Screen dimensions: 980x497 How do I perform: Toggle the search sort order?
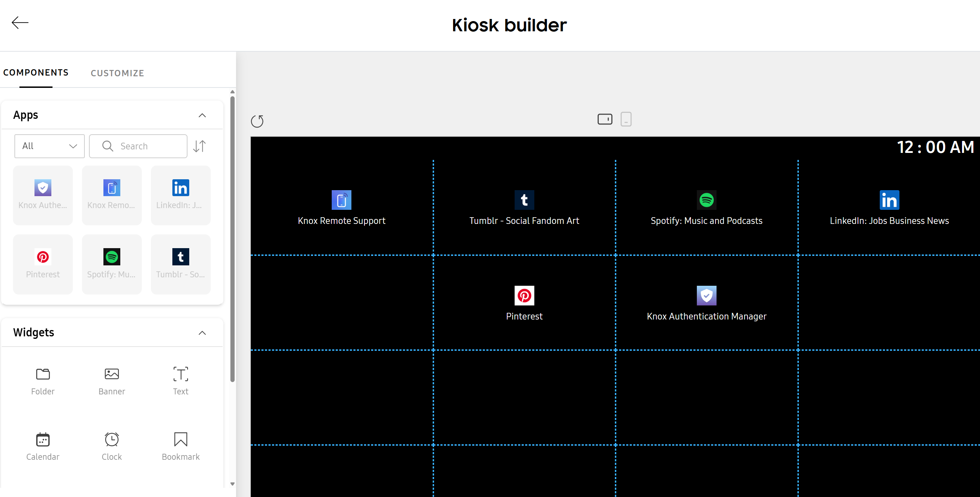pyautogui.click(x=200, y=146)
